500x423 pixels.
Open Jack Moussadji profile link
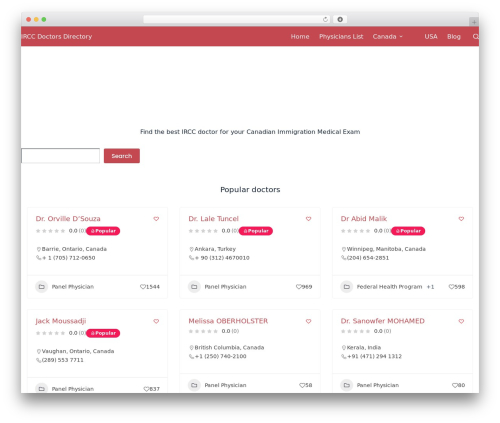61,321
